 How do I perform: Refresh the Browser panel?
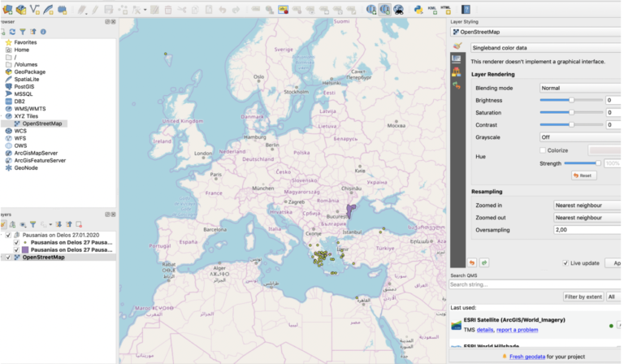12,32
